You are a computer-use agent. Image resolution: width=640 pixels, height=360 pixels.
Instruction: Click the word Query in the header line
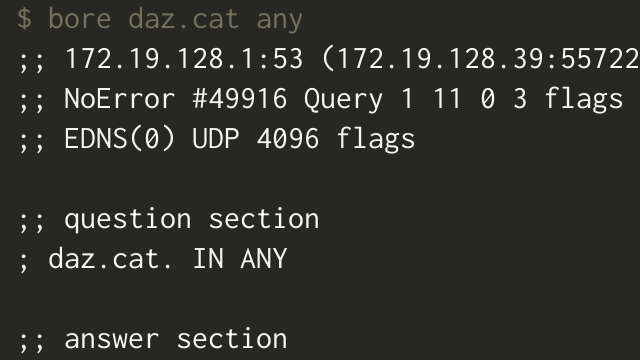tap(344, 100)
